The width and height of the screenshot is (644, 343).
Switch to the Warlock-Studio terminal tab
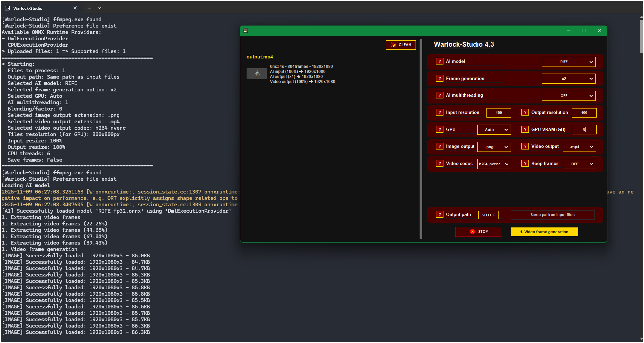40,8
